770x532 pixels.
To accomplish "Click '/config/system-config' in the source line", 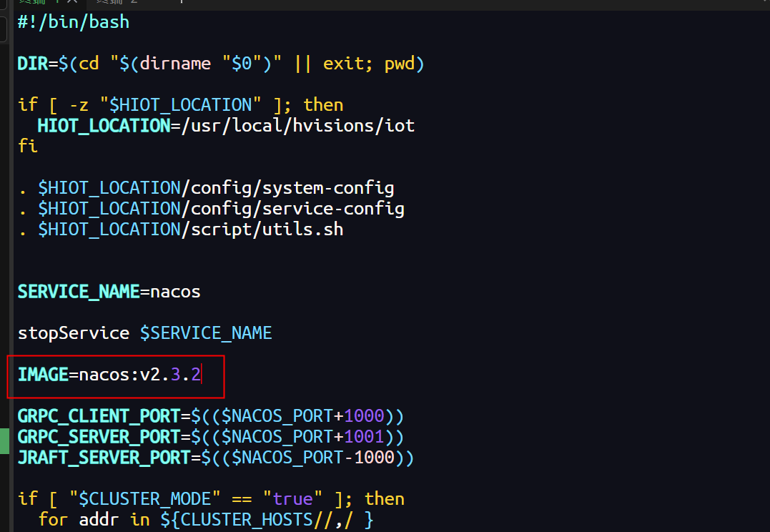I will (x=287, y=189).
